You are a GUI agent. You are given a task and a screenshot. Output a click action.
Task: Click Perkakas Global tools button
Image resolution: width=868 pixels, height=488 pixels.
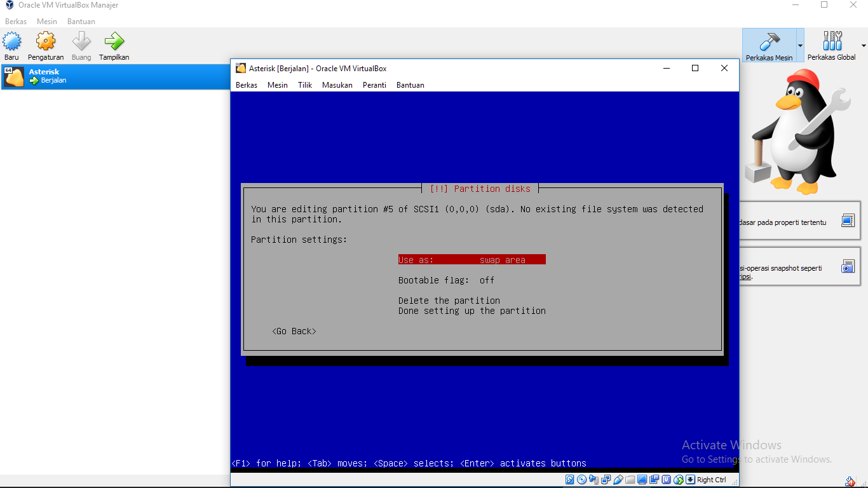pos(831,46)
